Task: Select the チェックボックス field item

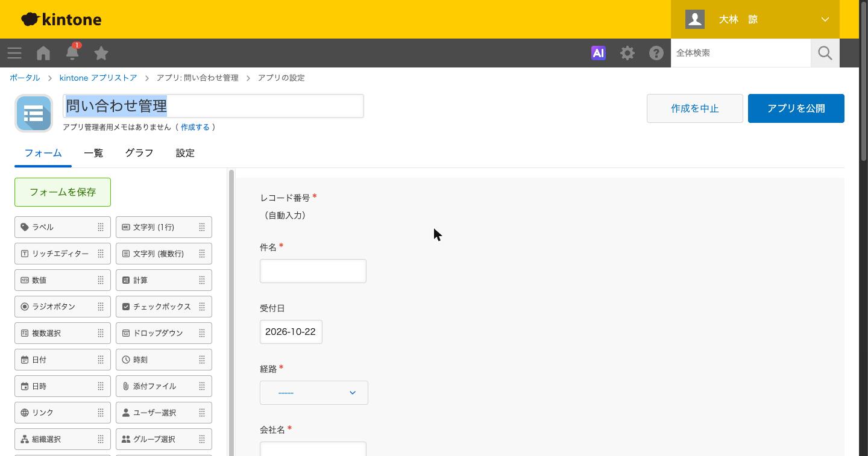Action: point(164,307)
